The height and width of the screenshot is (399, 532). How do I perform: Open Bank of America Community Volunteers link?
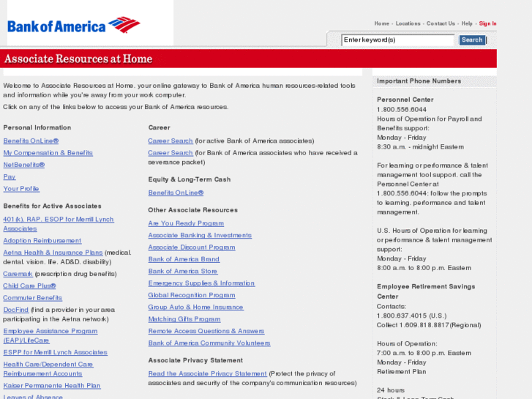pos(209,343)
